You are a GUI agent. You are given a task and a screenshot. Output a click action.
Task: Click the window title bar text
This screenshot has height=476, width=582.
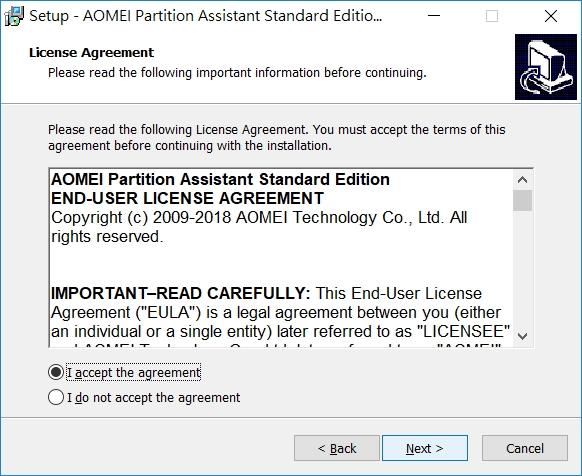coord(206,16)
